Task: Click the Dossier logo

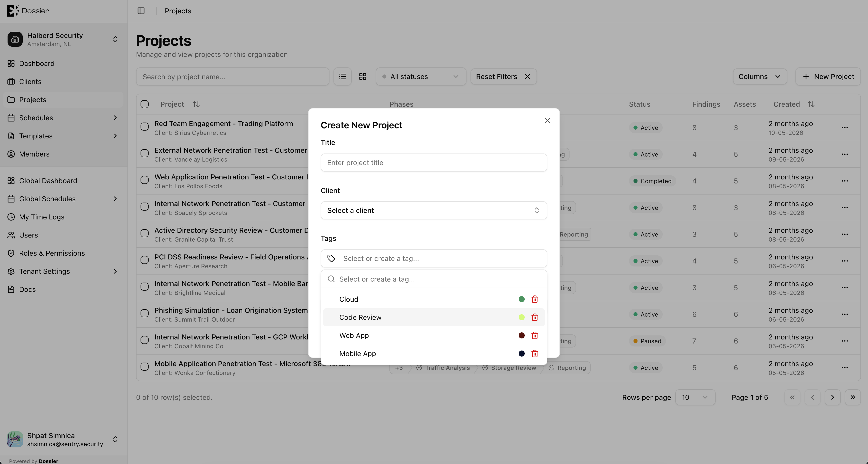Action: pyautogui.click(x=28, y=11)
